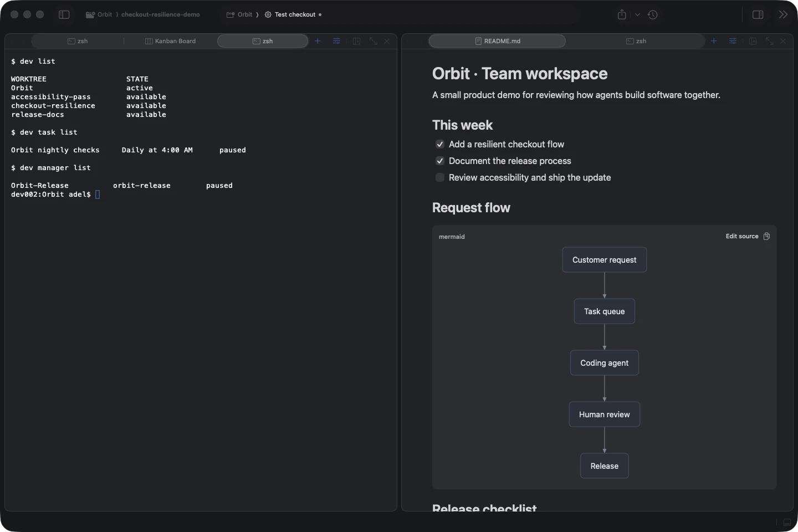The width and height of the screenshot is (798, 532).
Task: Click the Coding agent diagram node
Action: tap(605, 363)
